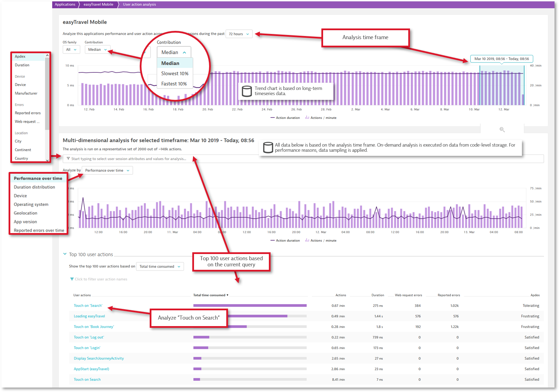Click the attribute list scrollbar up arrow
Image resolution: width=559 pixels, height=392 pixels.
[x=47, y=55]
